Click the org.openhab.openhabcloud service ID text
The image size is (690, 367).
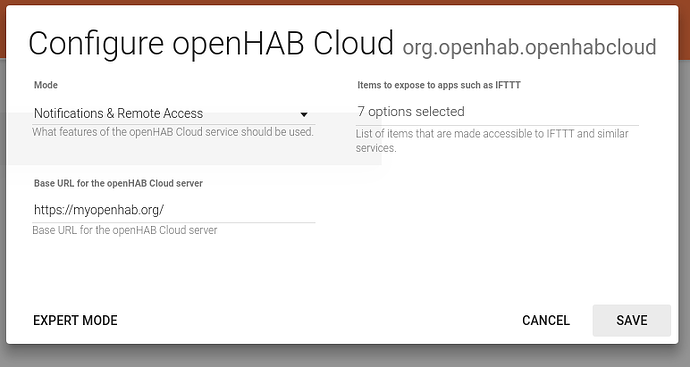tap(529, 47)
